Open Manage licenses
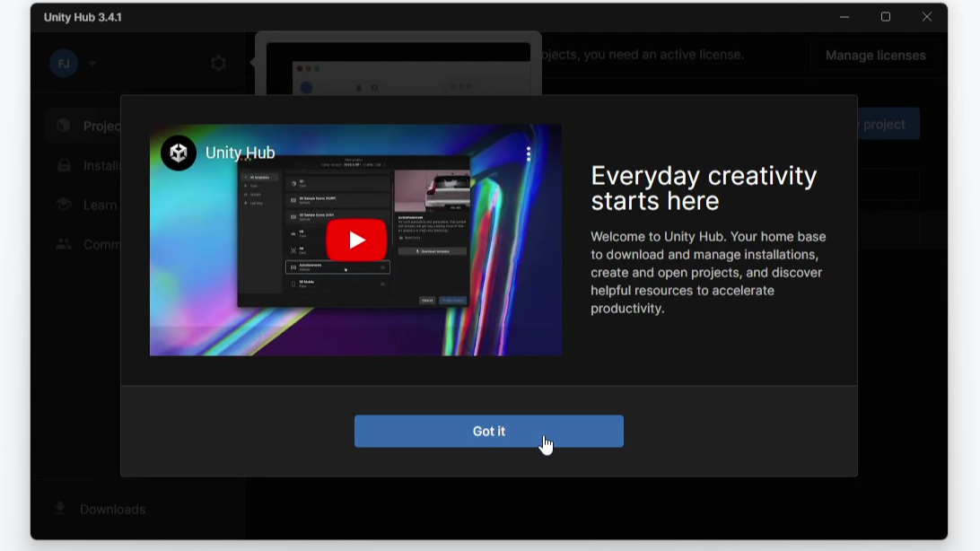Viewport: 980px width, 551px height. point(875,55)
